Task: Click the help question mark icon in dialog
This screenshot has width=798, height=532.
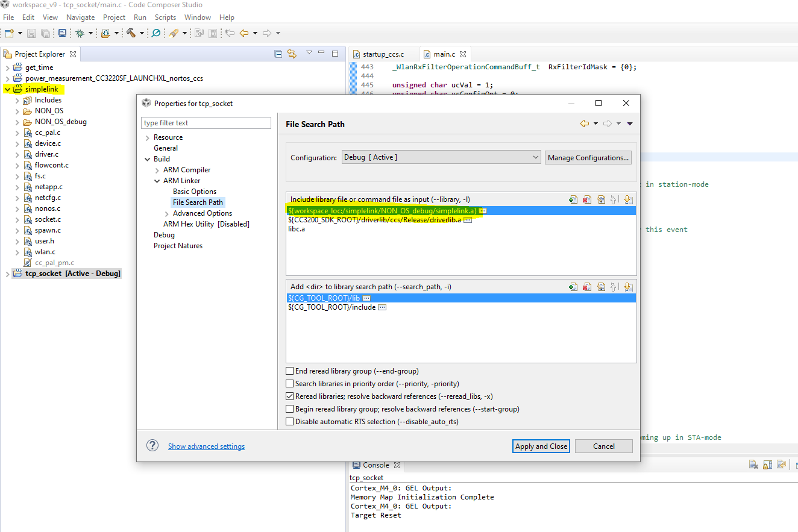Action: pos(153,446)
